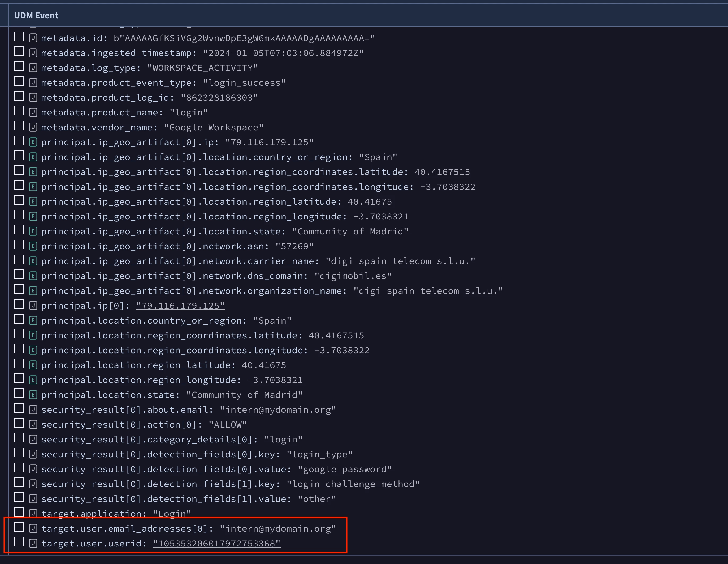Open the userid 105353206017972753368 link
This screenshot has width=728, height=564.
[217, 543]
